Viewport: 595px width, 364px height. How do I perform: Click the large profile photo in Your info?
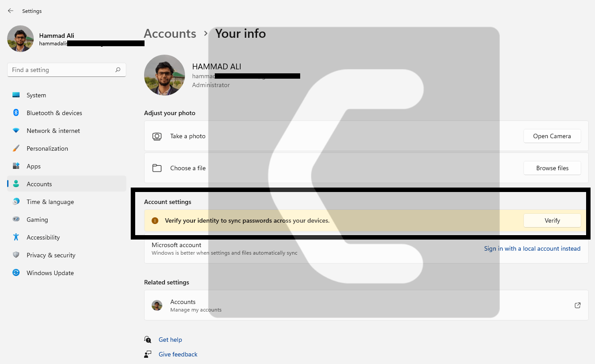(165, 75)
